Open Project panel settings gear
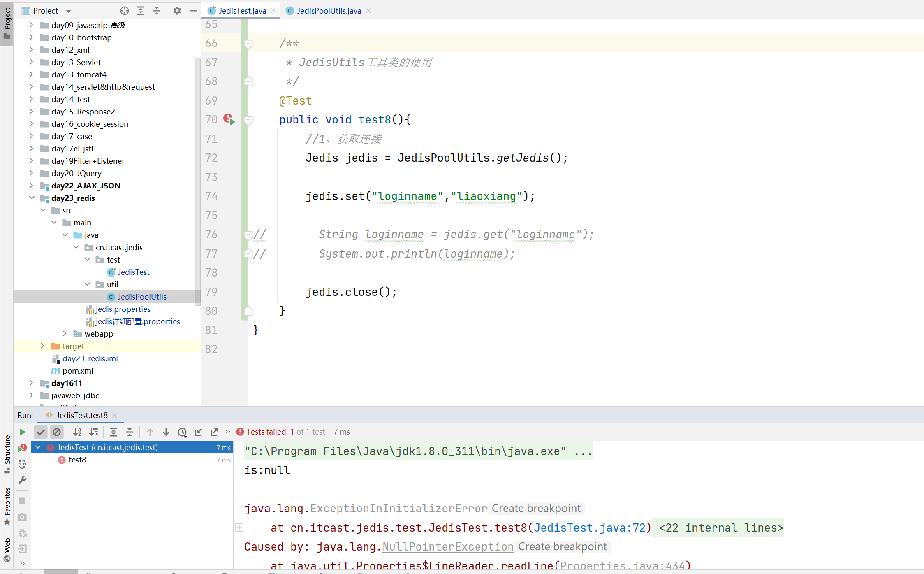The width and height of the screenshot is (924, 574). tap(177, 11)
